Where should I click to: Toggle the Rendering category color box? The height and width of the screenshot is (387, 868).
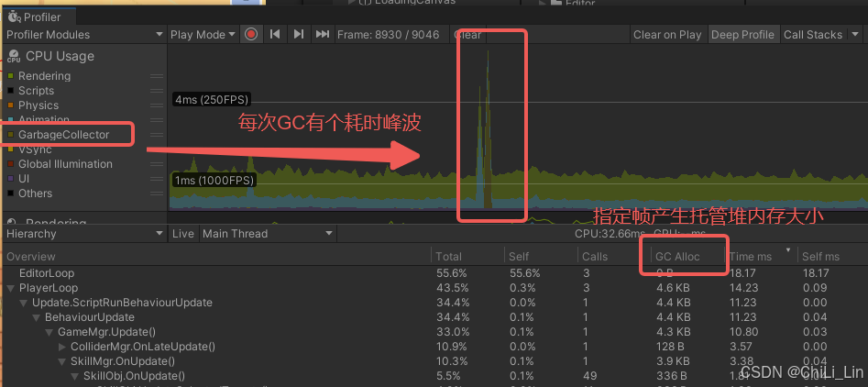(10, 76)
